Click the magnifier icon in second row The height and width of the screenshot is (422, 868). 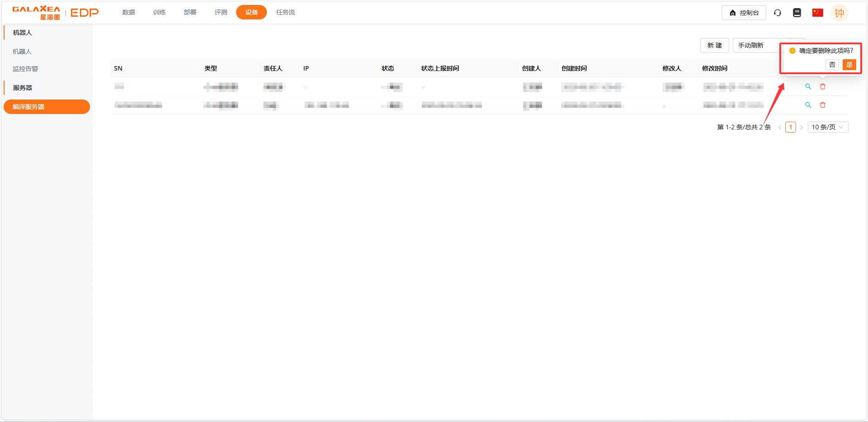pos(808,105)
